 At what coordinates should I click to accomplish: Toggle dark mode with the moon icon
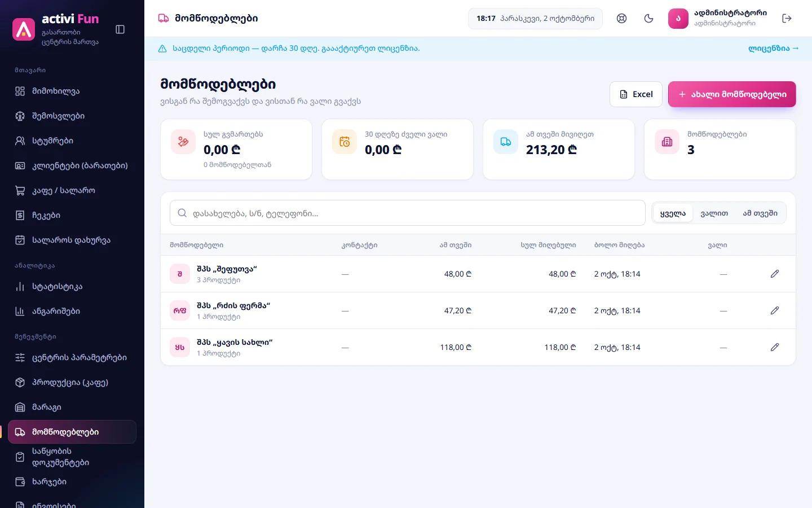[x=648, y=19]
